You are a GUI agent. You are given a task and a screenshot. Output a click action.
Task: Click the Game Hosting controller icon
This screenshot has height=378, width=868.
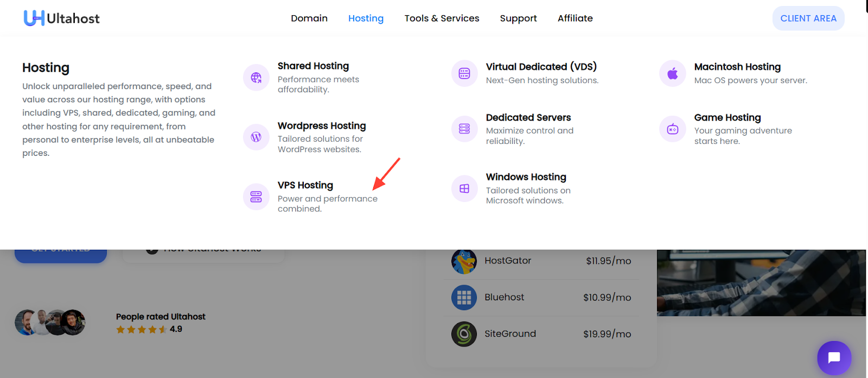pyautogui.click(x=673, y=129)
